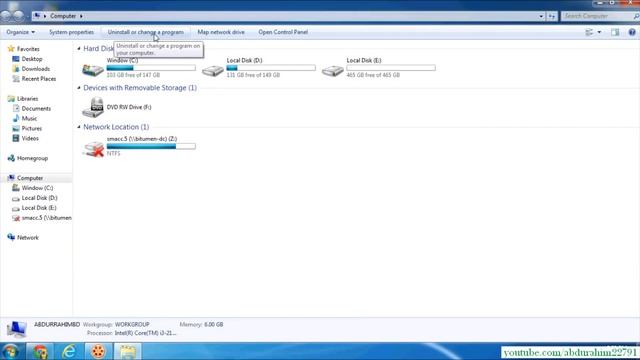Click the refresh button beside address bar
The height and width of the screenshot is (360, 640).
552,16
